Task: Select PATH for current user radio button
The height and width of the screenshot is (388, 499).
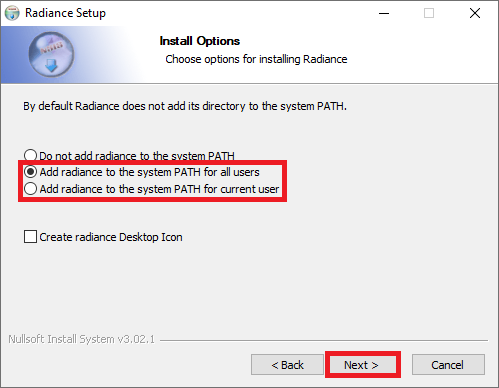Action: point(30,189)
